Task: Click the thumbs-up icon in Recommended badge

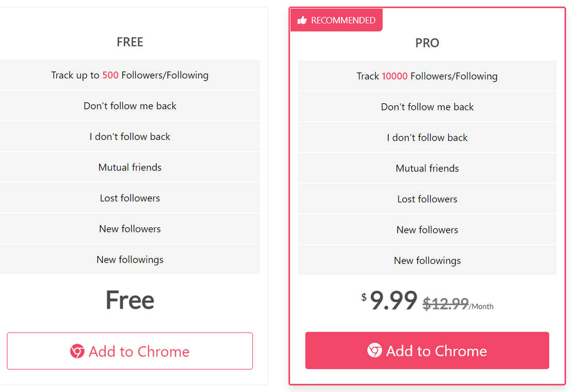Action: tap(302, 20)
